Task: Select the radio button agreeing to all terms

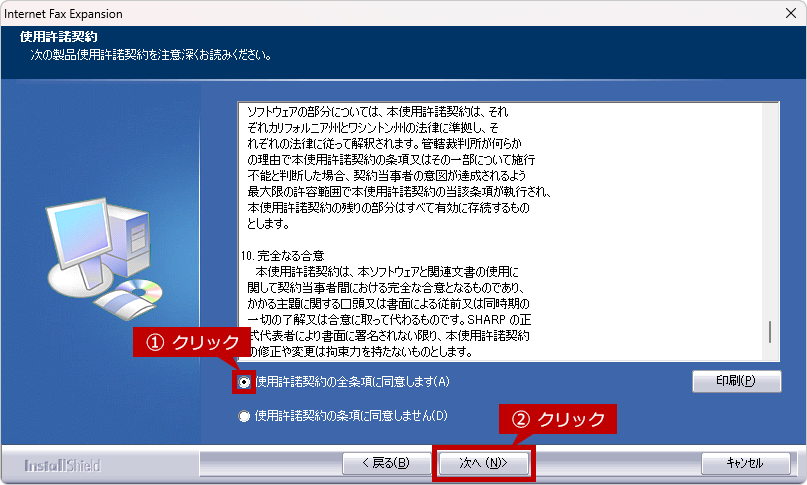Action: coord(245,381)
